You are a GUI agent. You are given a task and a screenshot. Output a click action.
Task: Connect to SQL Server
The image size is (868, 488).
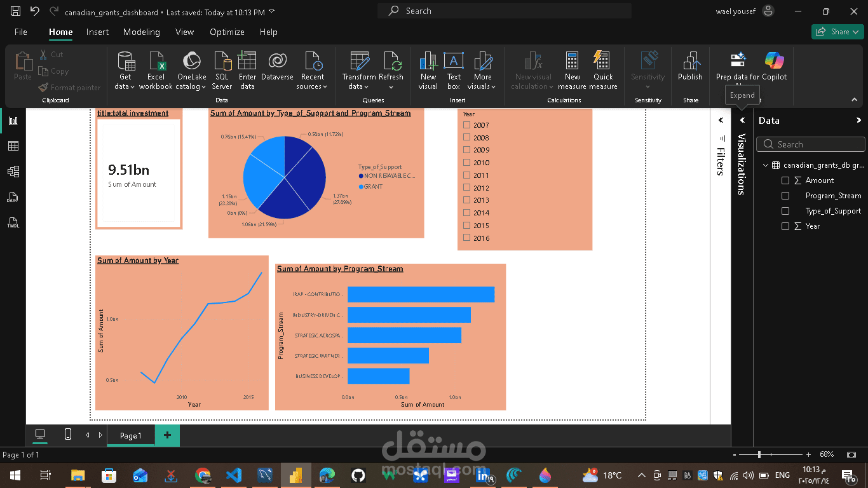coord(222,71)
